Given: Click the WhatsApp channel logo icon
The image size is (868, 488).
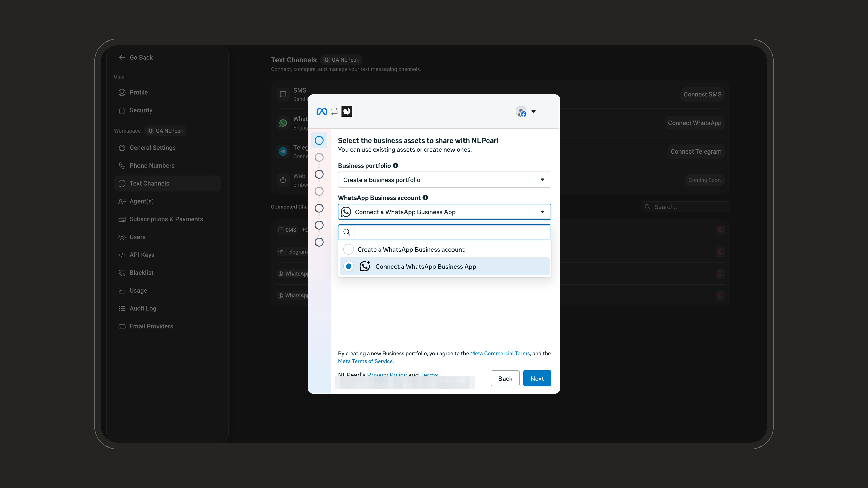Looking at the screenshot, I should [283, 123].
